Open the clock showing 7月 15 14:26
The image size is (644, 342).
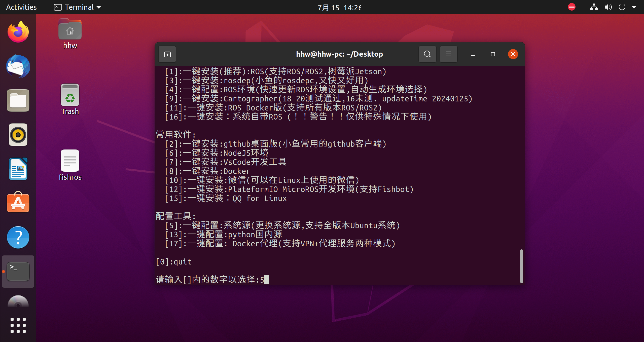(x=339, y=8)
